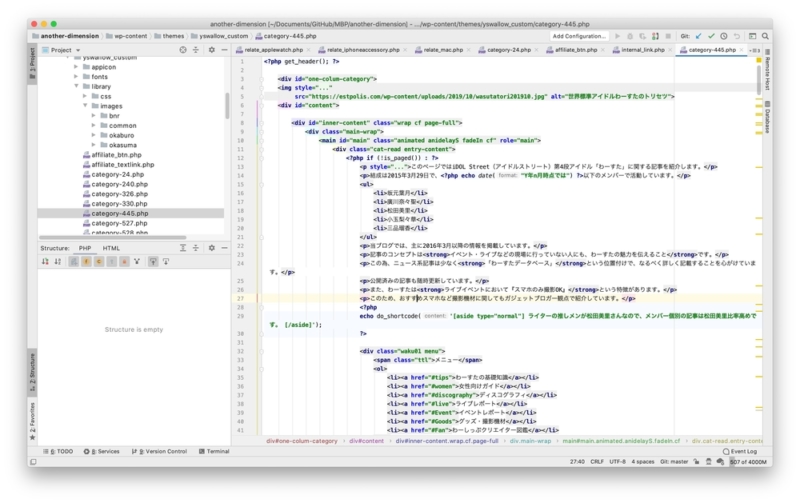Open Structure panel settings gear

(212, 248)
